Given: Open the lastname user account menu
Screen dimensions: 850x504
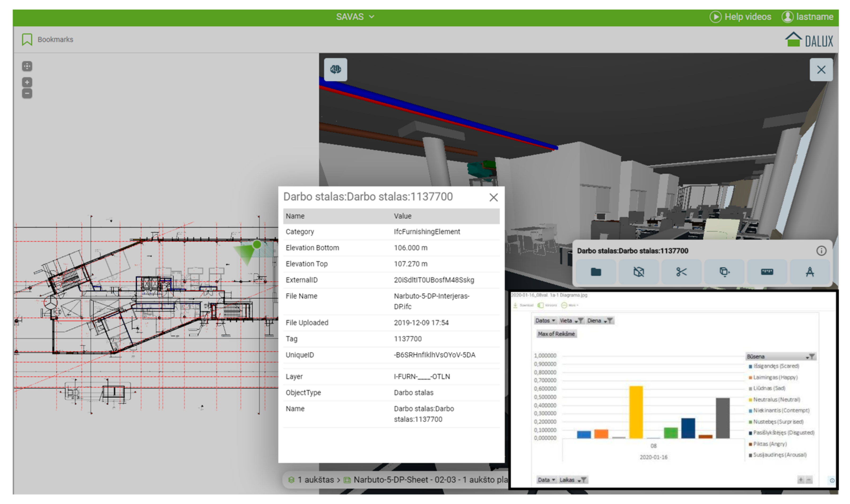Looking at the screenshot, I should [807, 17].
